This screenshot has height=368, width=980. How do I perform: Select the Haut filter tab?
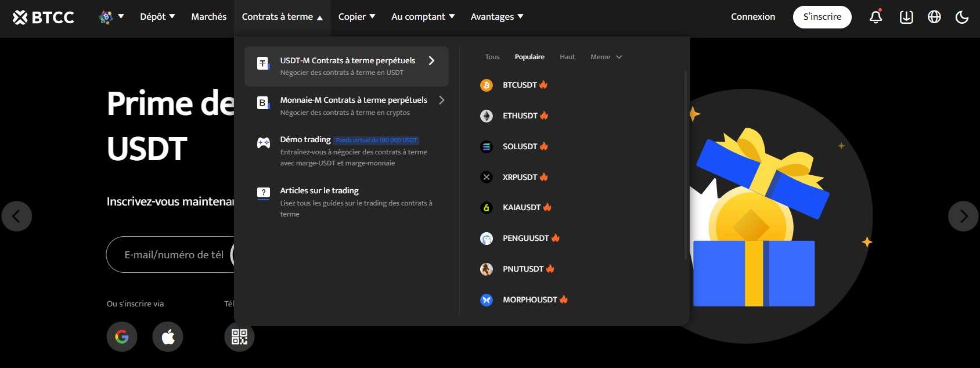tap(567, 56)
